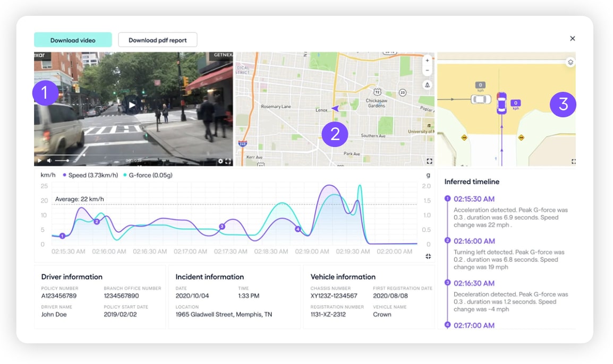This screenshot has height=364, width=613.
Task: Click chart event marker 4
Action: [297, 229]
